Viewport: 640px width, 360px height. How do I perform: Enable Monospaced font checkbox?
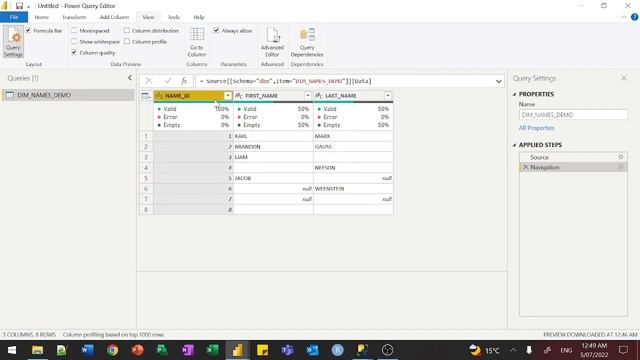74,30
